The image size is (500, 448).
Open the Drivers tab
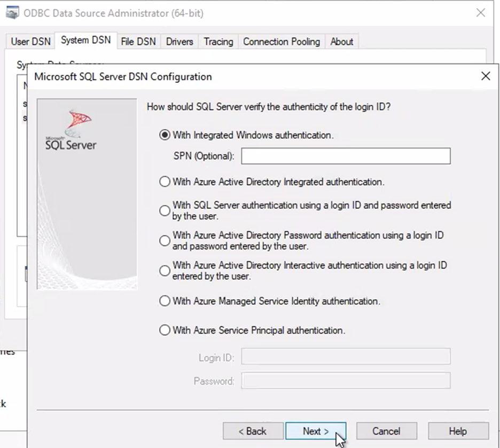[179, 42]
